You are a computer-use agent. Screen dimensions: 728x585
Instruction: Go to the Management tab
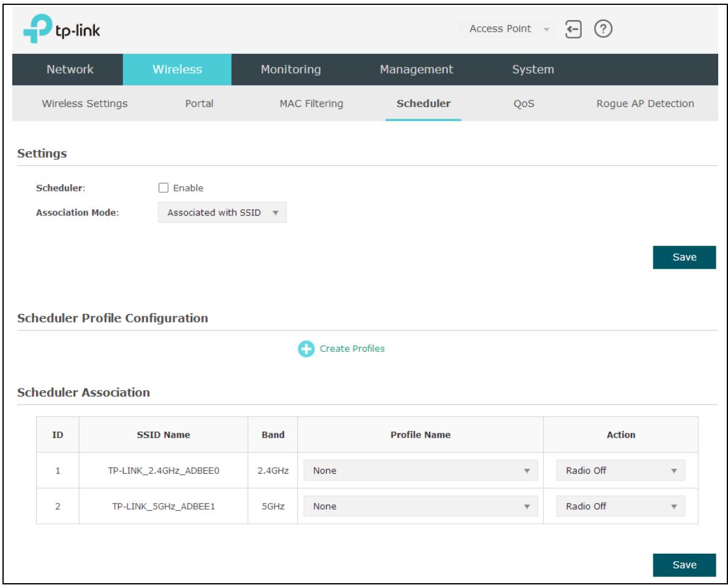[x=417, y=69]
